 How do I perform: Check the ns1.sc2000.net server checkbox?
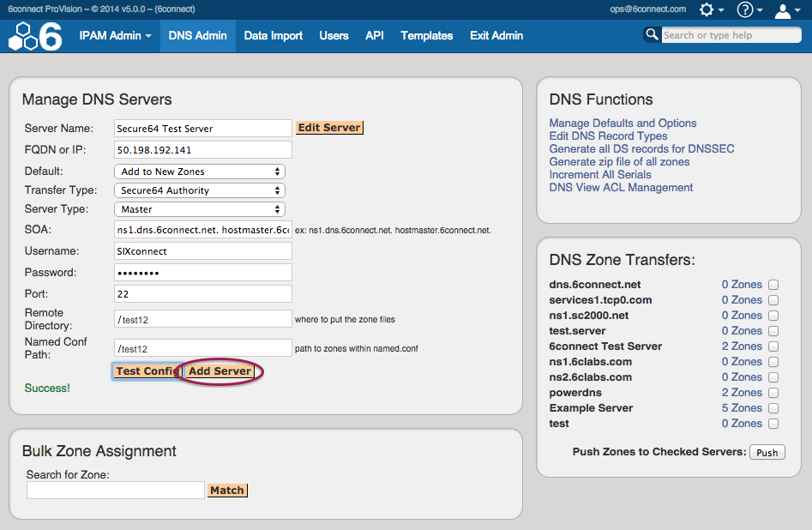pyautogui.click(x=773, y=316)
